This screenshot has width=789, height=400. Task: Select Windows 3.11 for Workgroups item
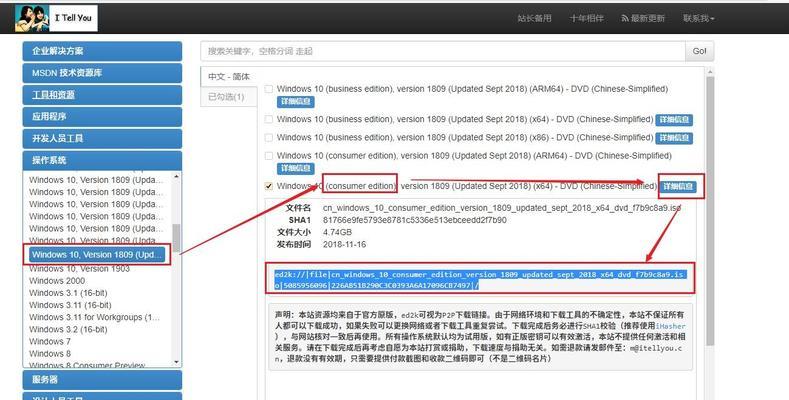coord(94,317)
